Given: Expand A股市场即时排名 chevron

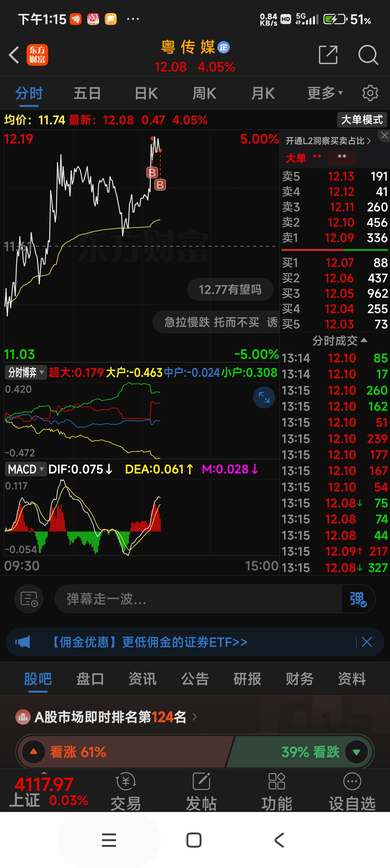Looking at the screenshot, I should click(x=194, y=717).
